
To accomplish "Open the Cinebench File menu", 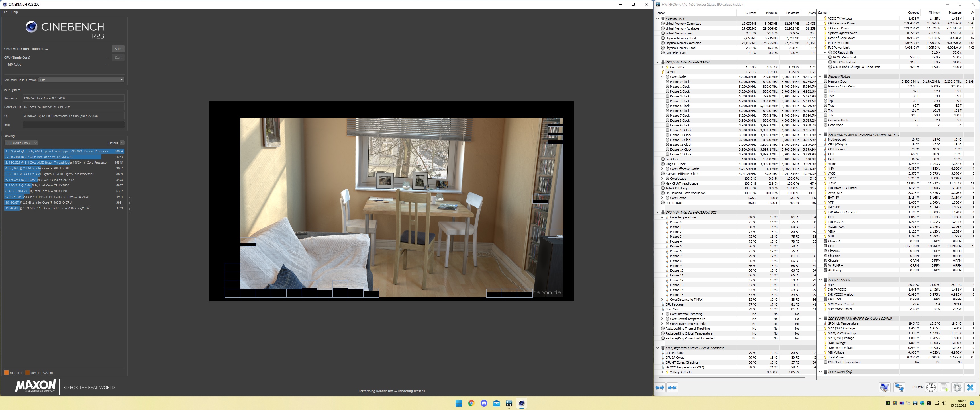I will pyautogui.click(x=5, y=12).
